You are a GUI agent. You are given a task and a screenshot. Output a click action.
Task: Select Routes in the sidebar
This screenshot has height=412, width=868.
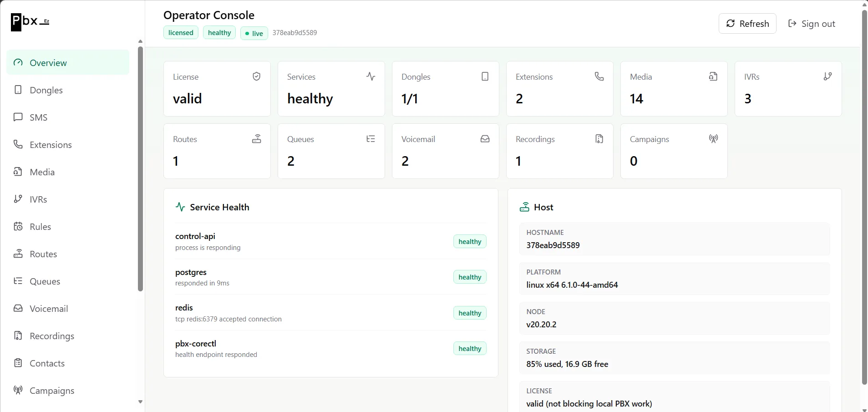(68, 254)
